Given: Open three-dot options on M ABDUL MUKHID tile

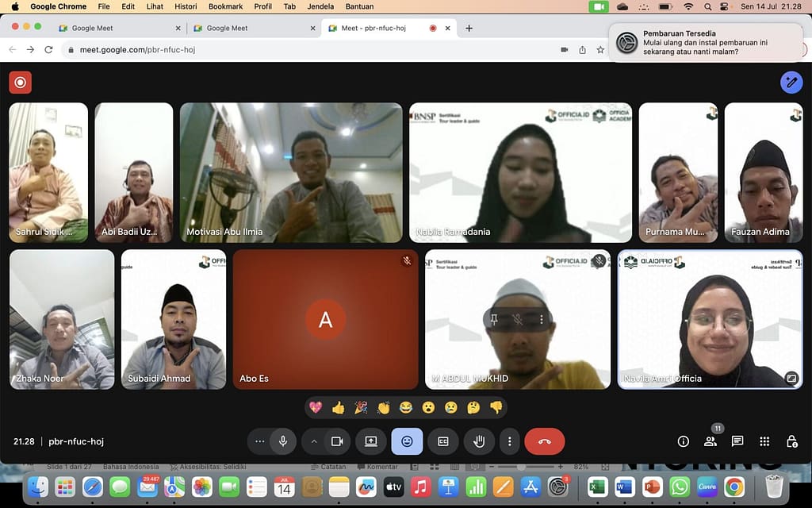Looking at the screenshot, I should 542,318.
